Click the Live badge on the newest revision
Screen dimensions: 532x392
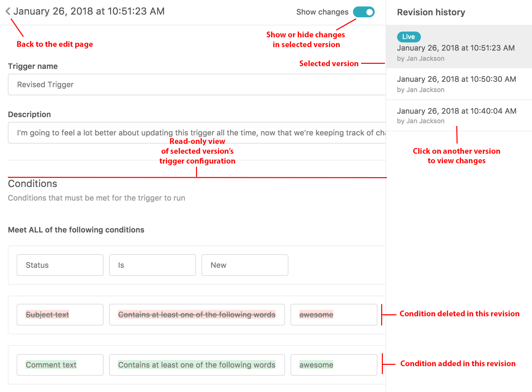pyautogui.click(x=409, y=37)
